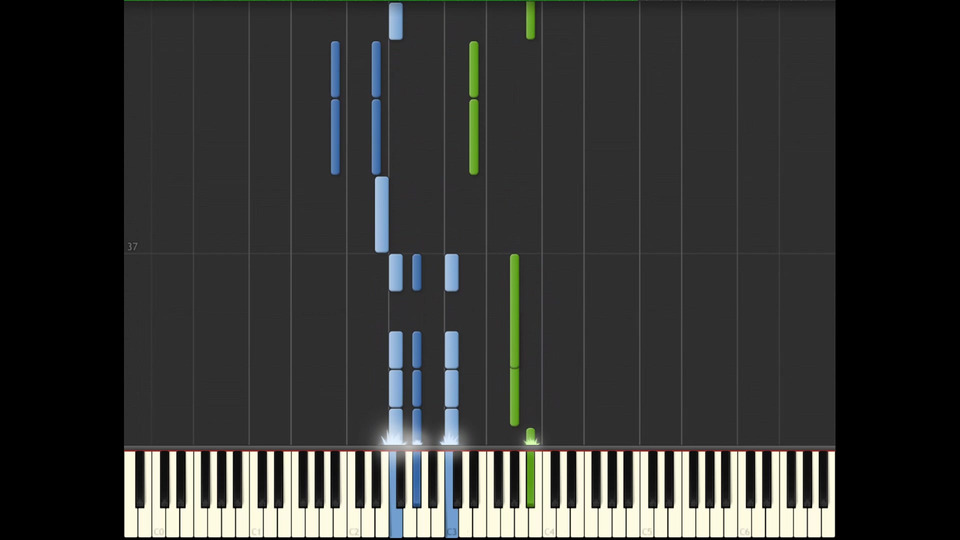Select the short green note touching A#3 key
Viewport: 960px width, 540px height.
tap(530, 436)
